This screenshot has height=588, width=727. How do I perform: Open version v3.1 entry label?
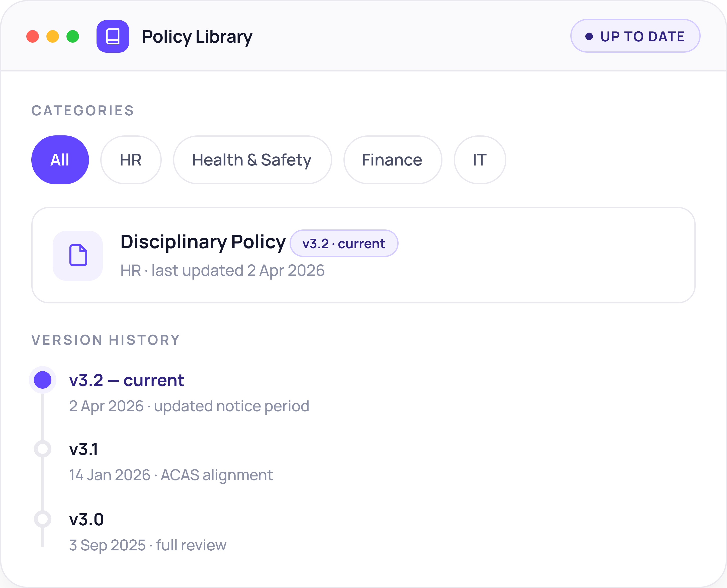point(84,449)
